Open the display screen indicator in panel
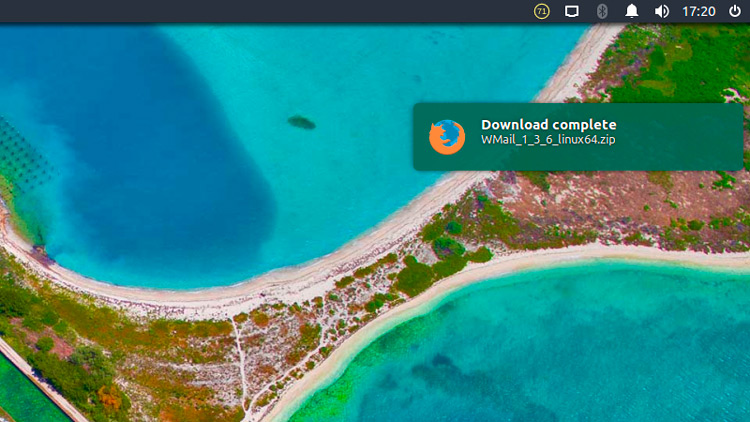 pyautogui.click(x=572, y=11)
